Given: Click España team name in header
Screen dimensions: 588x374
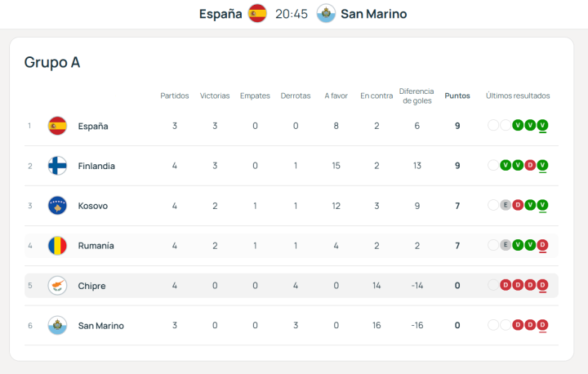Looking at the screenshot, I should click(220, 14).
